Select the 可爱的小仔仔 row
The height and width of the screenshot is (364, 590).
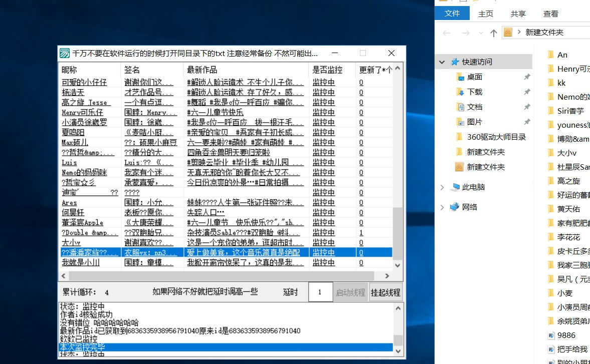tap(226, 82)
